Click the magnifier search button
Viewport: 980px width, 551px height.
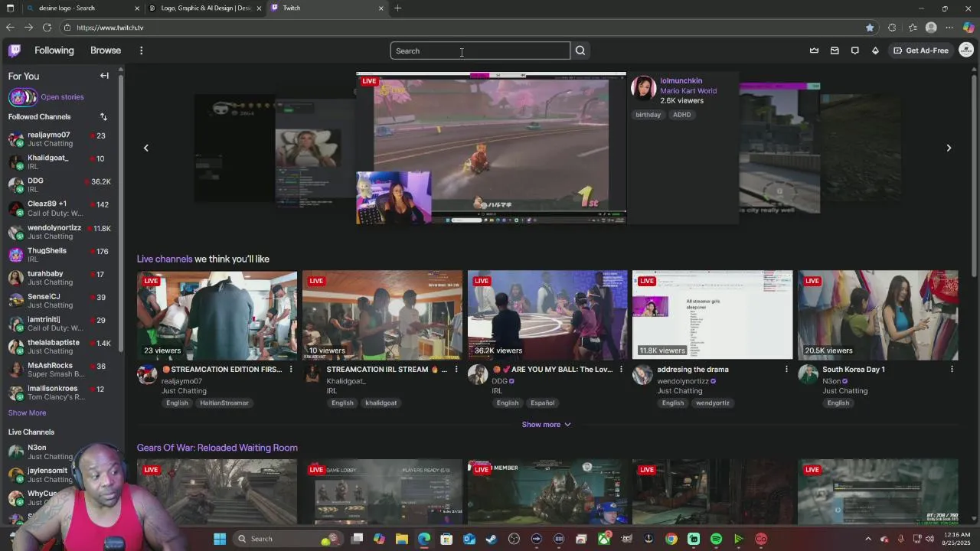580,51
